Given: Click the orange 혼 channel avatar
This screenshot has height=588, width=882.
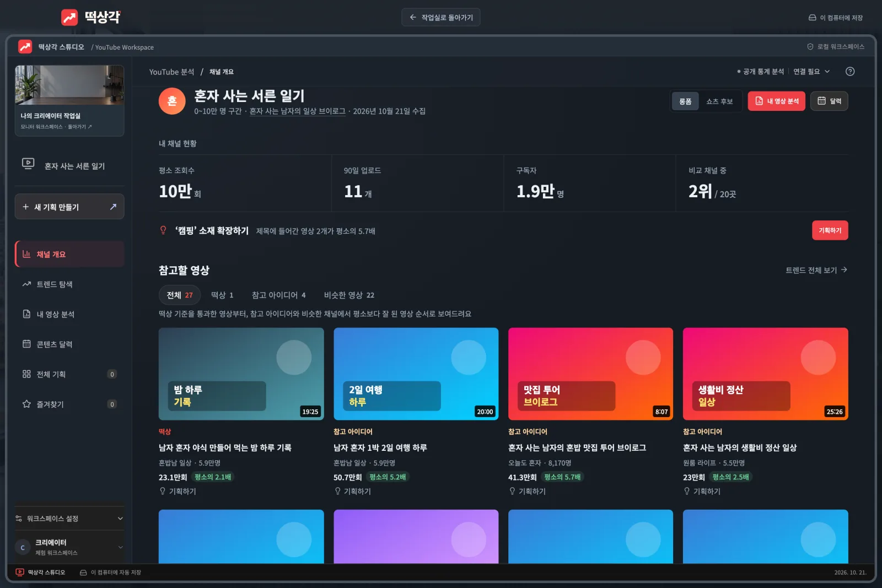Looking at the screenshot, I should 172,101.
